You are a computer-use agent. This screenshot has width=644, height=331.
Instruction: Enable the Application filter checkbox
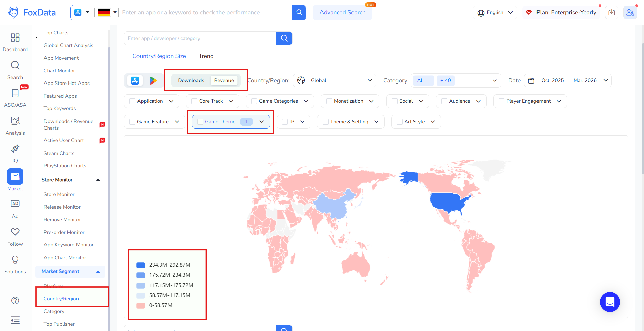(132, 101)
